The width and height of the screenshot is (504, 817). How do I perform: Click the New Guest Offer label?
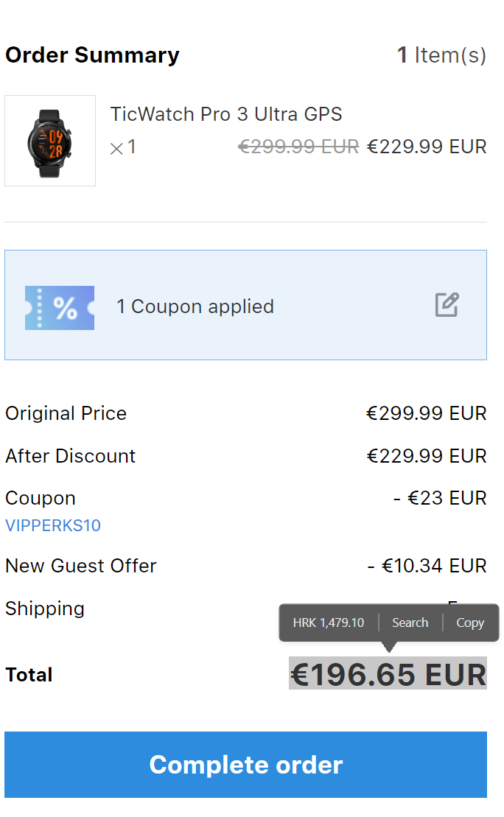click(81, 566)
